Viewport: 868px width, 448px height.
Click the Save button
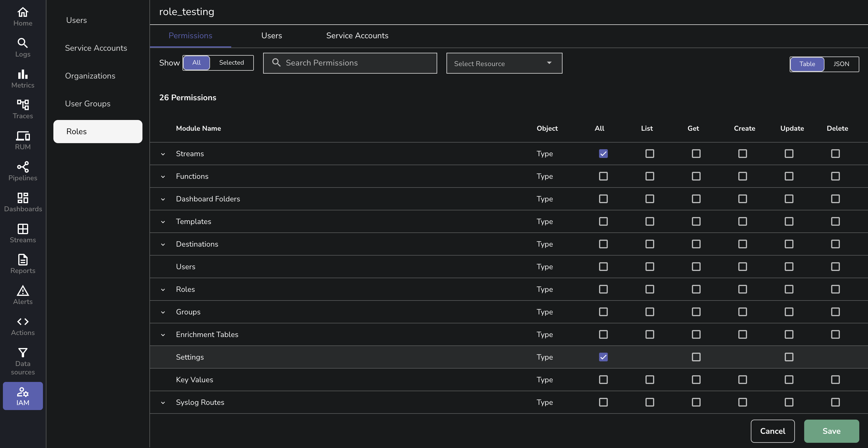[831, 431]
